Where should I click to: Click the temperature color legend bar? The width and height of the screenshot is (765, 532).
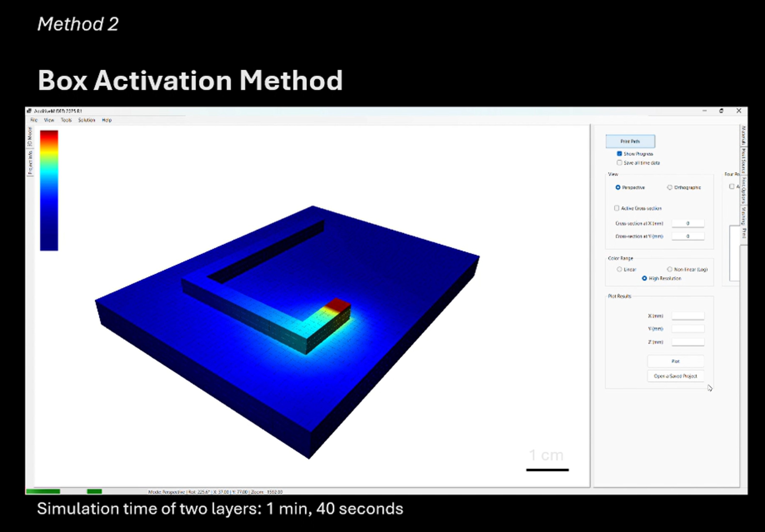[49, 190]
